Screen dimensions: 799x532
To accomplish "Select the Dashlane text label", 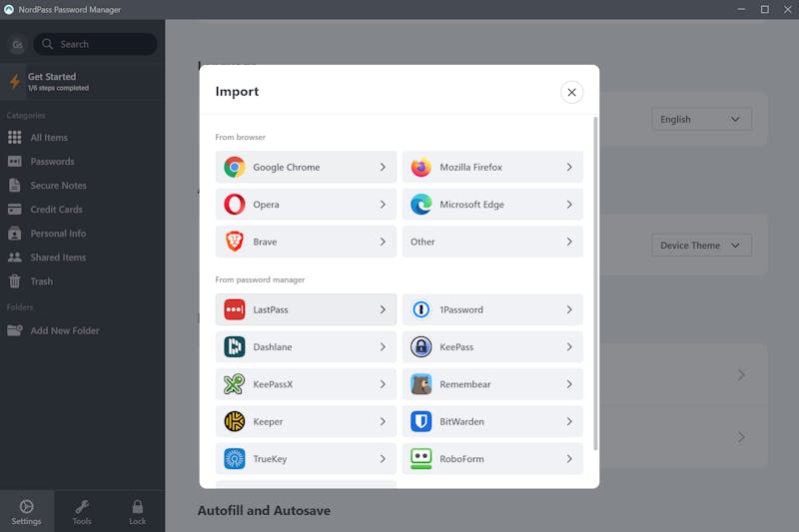I will coord(273,347).
